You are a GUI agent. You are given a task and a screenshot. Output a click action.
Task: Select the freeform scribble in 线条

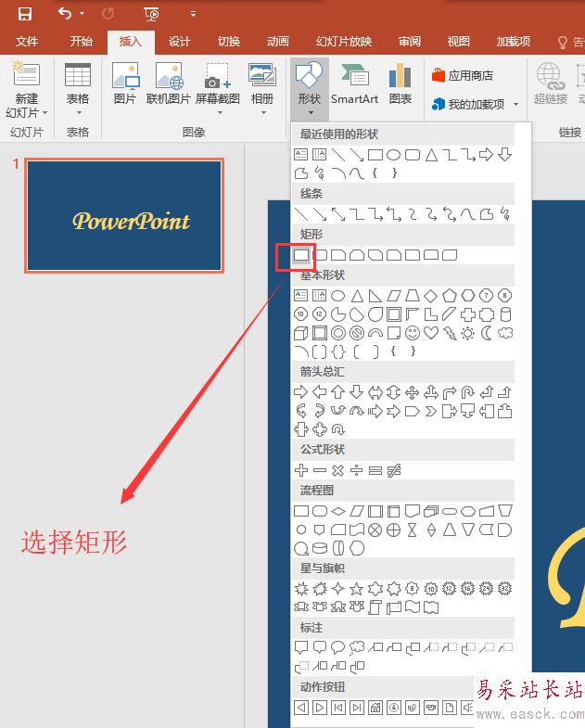[505, 214]
